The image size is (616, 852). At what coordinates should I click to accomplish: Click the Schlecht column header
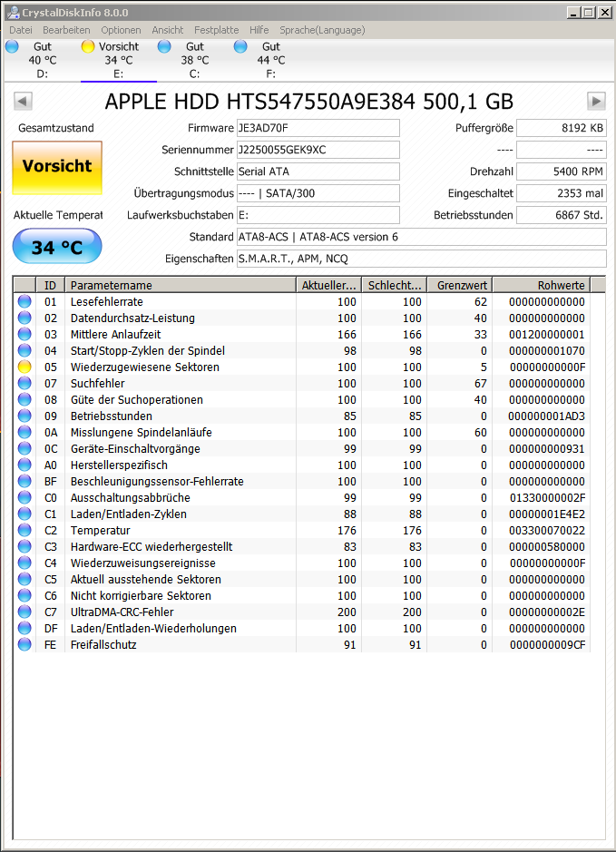[x=395, y=285]
